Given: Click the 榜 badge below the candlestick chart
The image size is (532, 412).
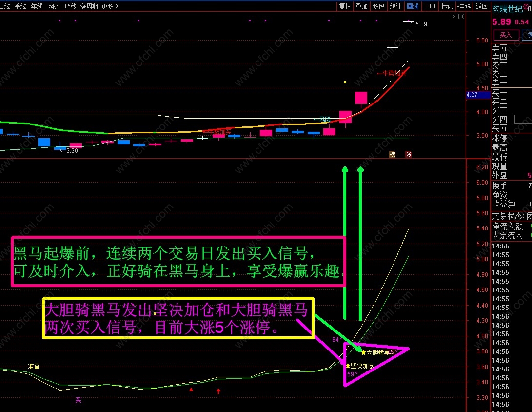Looking at the screenshot, I should point(392,155).
